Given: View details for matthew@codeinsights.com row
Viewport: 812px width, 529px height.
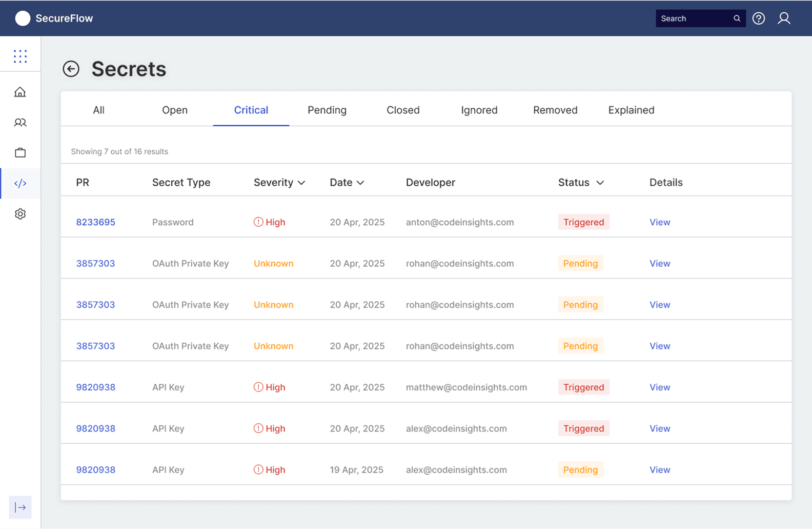Looking at the screenshot, I should [x=660, y=387].
